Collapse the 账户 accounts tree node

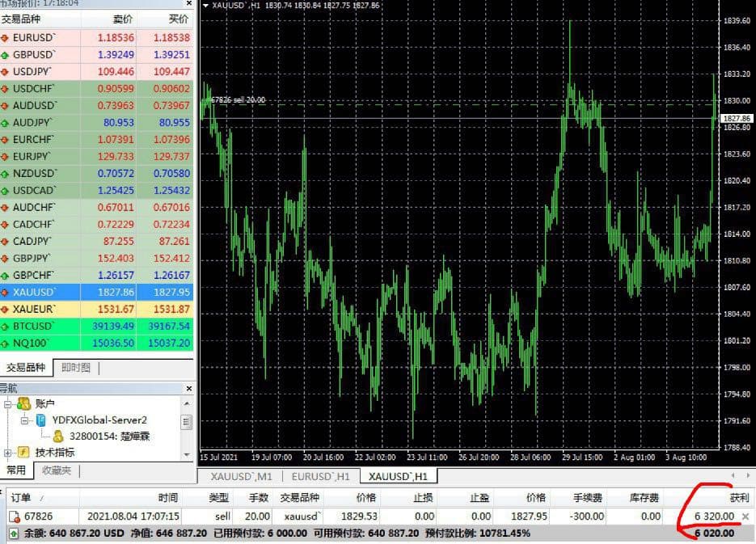[8, 404]
